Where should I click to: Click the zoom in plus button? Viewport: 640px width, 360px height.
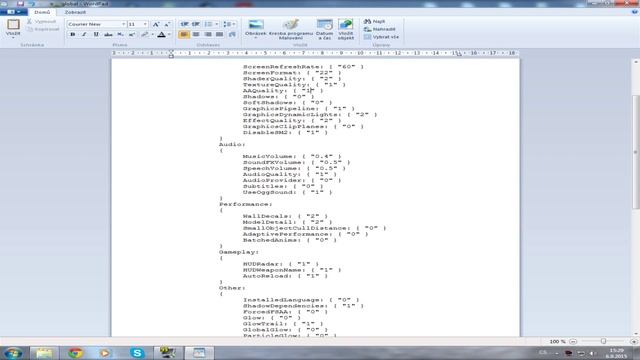click(633, 341)
